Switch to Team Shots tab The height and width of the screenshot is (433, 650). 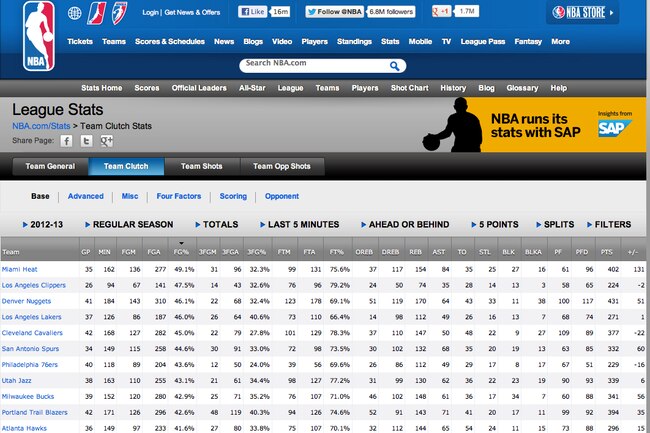(201, 166)
